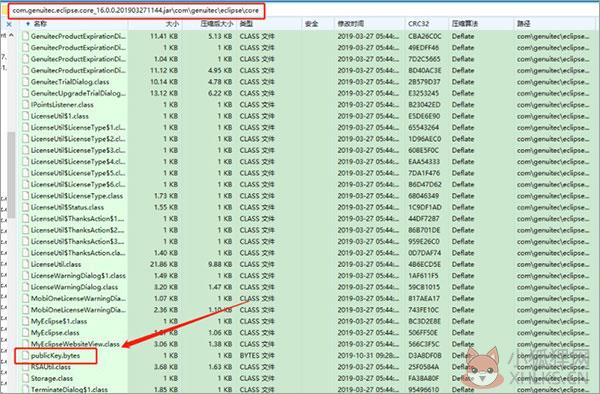Click the LicenseUtil$ThanksAction.cla file name

click(78, 253)
